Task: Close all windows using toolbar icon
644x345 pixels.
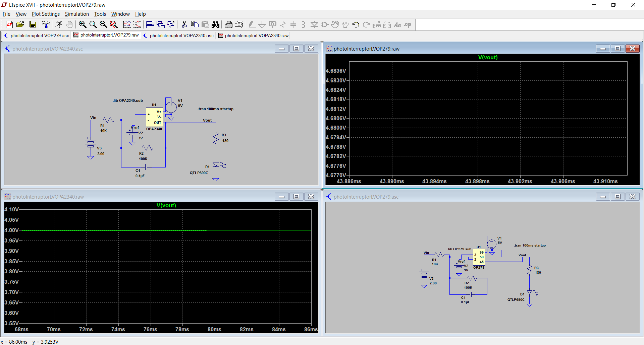Action: coord(171,24)
